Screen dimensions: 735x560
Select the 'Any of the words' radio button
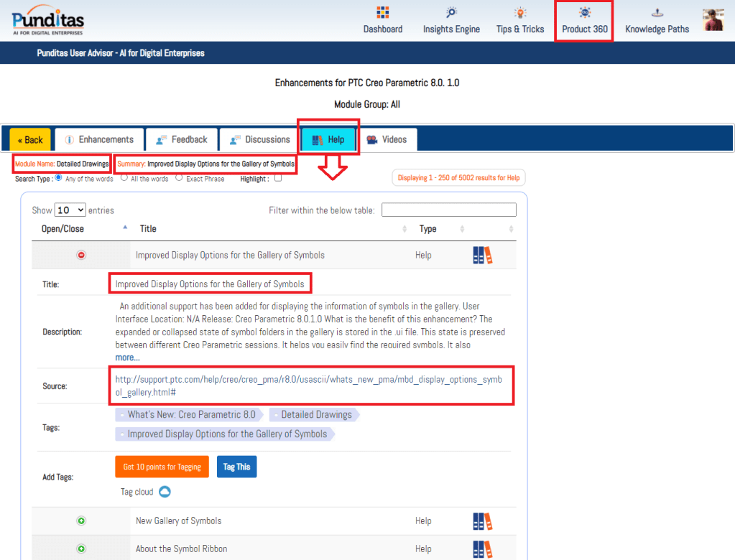(59, 178)
